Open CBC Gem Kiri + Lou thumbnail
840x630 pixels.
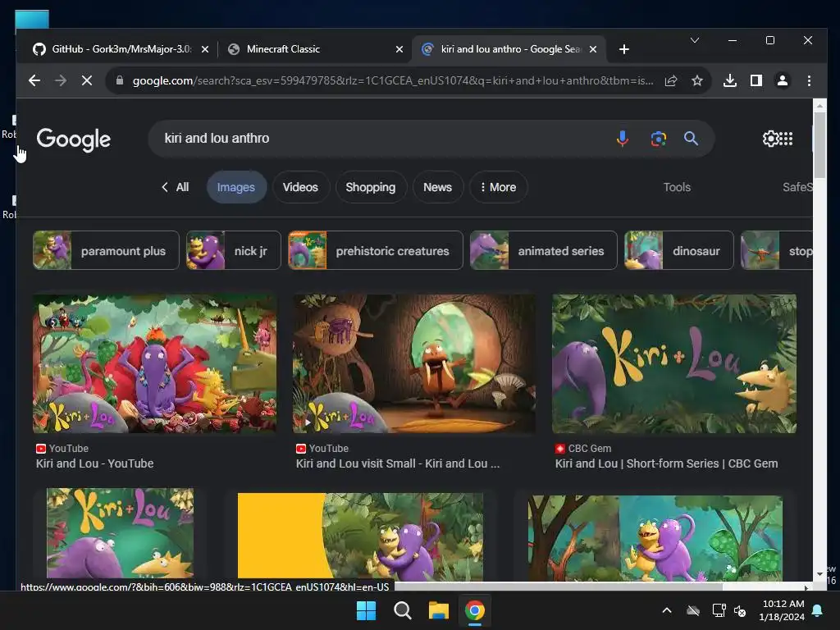click(674, 363)
